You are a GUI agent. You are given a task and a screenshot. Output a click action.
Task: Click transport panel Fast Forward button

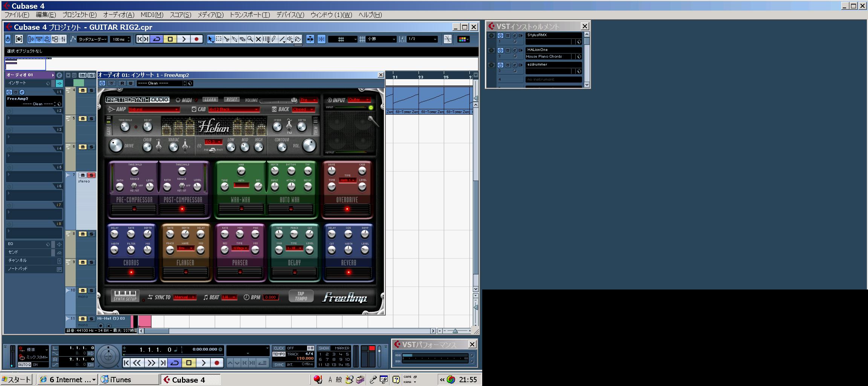151,363
